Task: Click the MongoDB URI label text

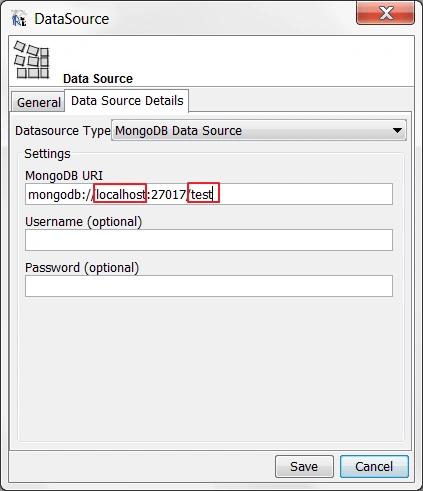Action: 64,175
